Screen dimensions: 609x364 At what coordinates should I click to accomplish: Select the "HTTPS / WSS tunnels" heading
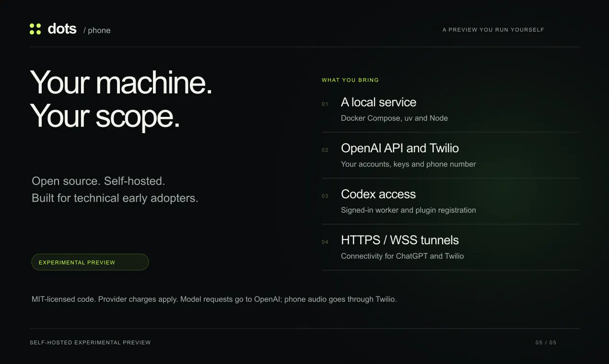pyautogui.click(x=400, y=240)
